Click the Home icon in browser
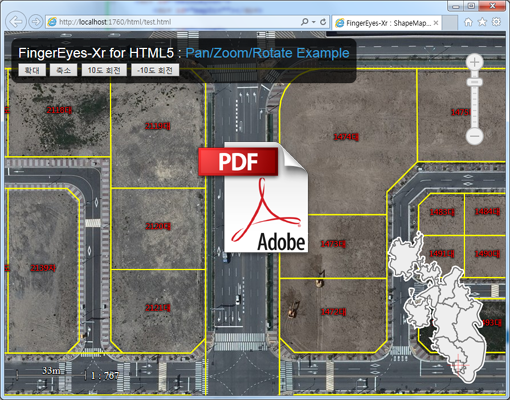 tap(468, 22)
